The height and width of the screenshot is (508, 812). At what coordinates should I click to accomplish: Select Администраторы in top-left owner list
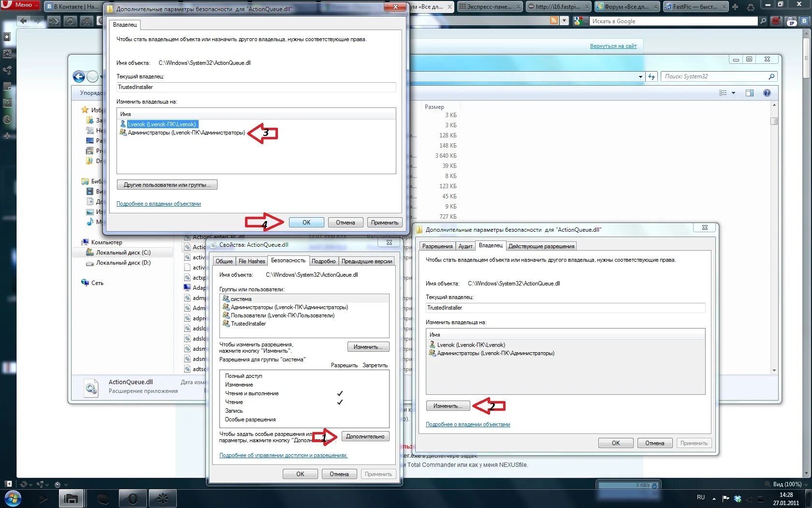[x=186, y=133]
